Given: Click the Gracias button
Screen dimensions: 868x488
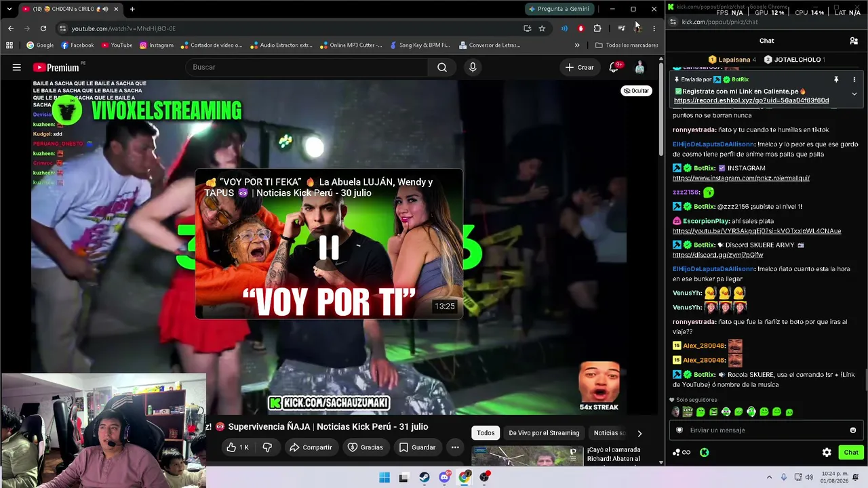Looking at the screenshot, I should point(365,447).
